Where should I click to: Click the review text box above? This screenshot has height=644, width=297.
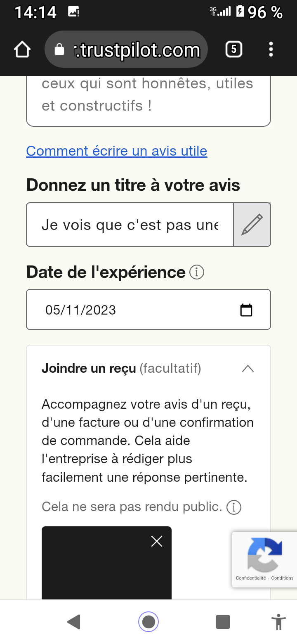pyautogui.click(x=148, y=99)
